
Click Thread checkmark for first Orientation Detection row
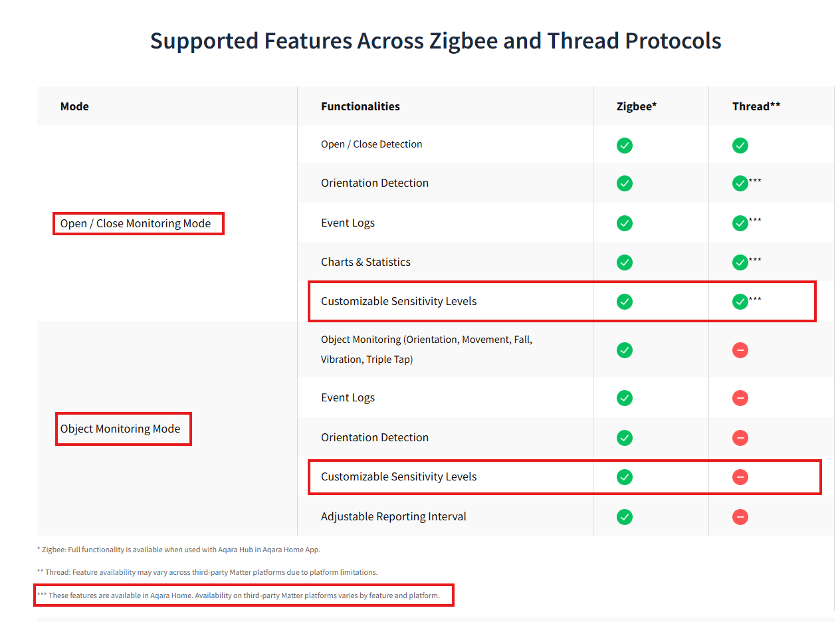coord(740,183)
